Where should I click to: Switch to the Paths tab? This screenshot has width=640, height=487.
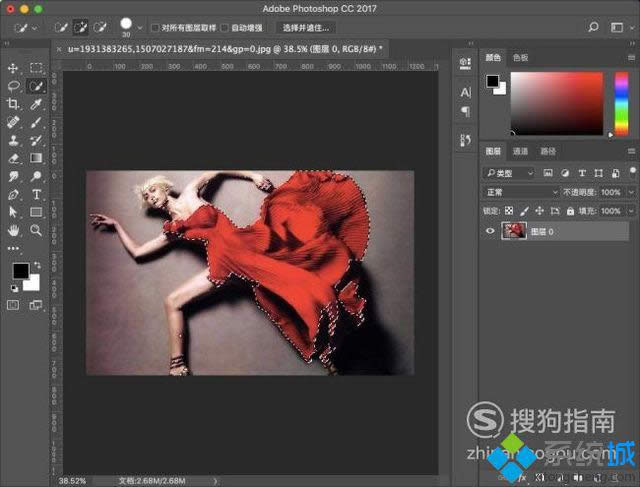[x=548, y=151]
